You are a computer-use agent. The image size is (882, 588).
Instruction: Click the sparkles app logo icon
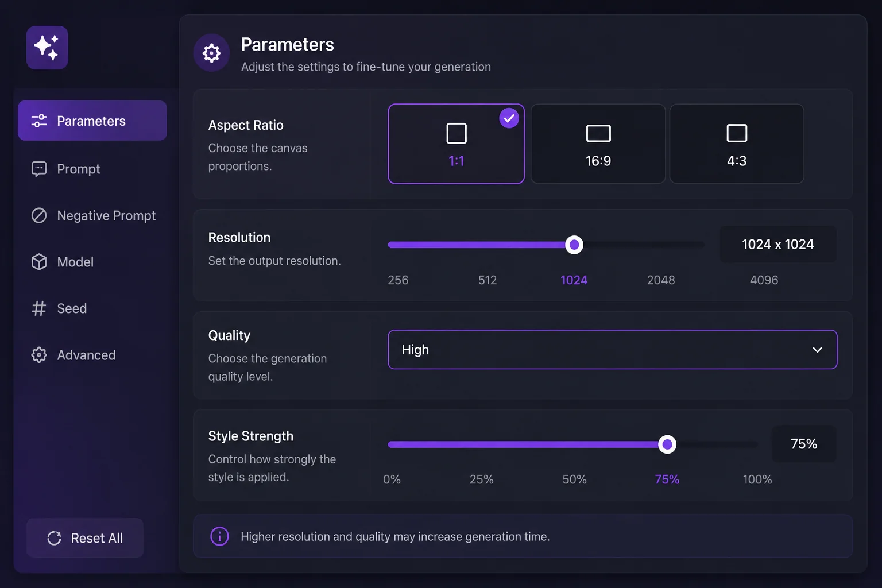coord(47,48)
